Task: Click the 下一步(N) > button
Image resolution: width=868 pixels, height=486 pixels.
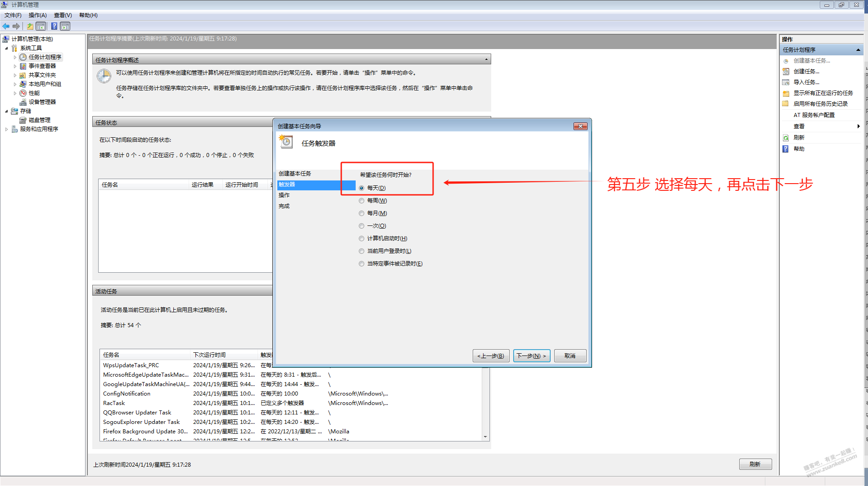Action: pyautogui.click(x=532, y=356)
